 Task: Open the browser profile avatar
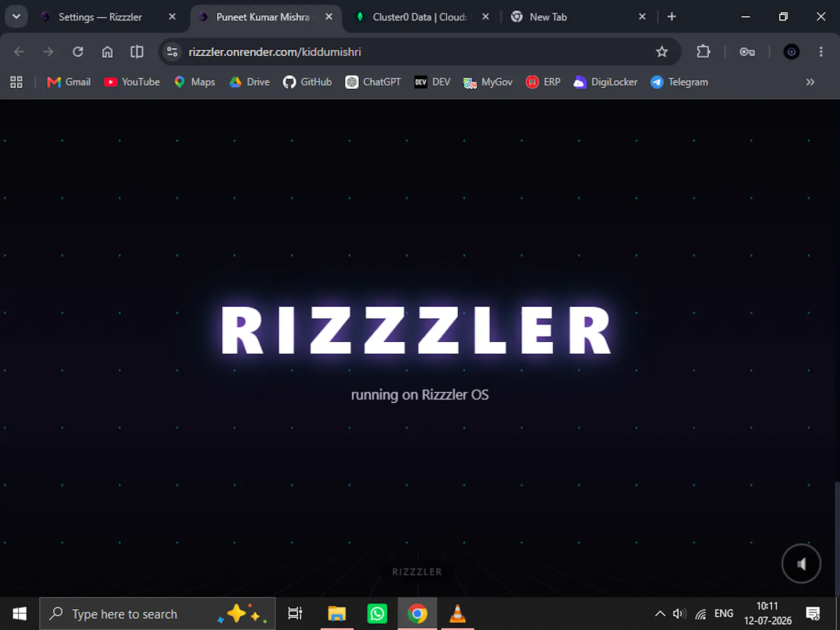791,52
